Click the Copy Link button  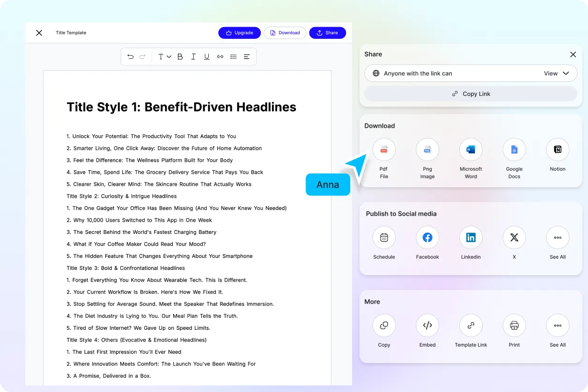pos(471,94)
